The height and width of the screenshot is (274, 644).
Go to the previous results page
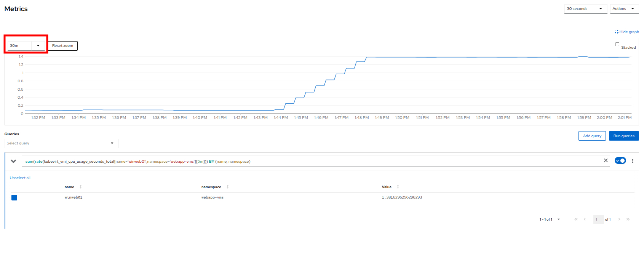[x=585, y=220]
